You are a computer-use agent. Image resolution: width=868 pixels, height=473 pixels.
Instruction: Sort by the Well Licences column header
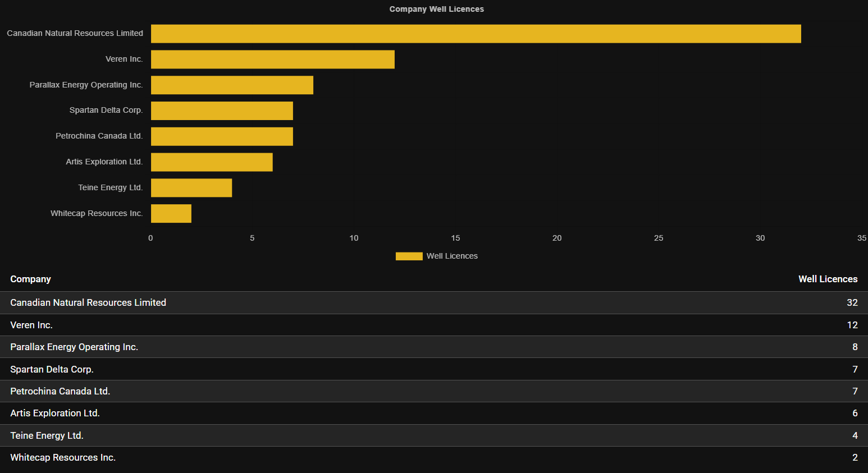pos(828,279)
